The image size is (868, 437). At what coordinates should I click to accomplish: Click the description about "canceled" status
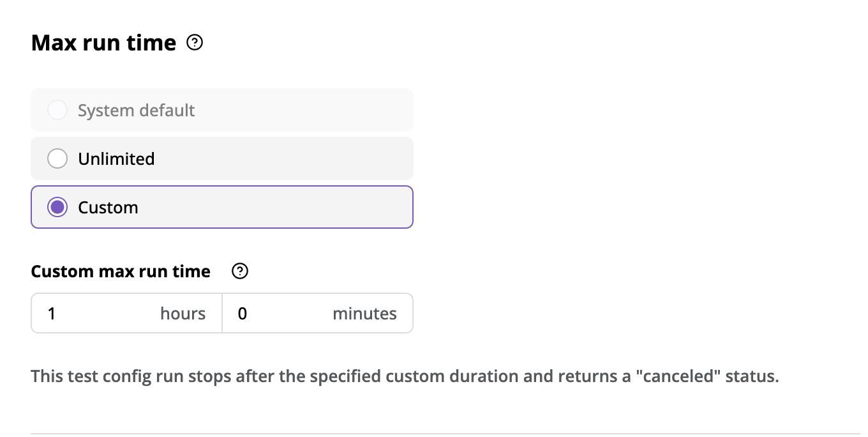click(x=405, y=376)
